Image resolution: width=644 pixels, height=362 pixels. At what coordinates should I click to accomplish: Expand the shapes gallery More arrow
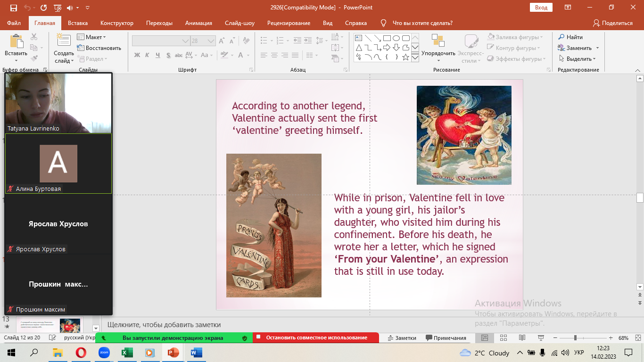415,58
